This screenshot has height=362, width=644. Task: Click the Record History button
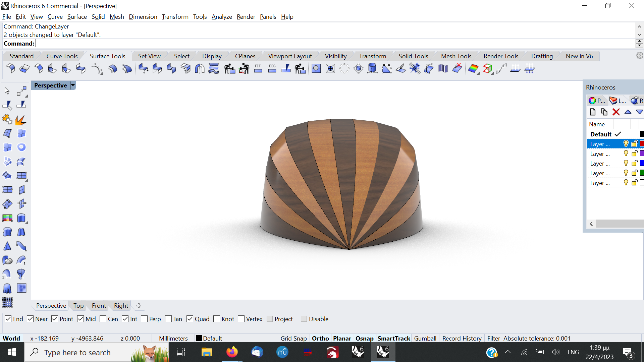[x=462, y=338]
